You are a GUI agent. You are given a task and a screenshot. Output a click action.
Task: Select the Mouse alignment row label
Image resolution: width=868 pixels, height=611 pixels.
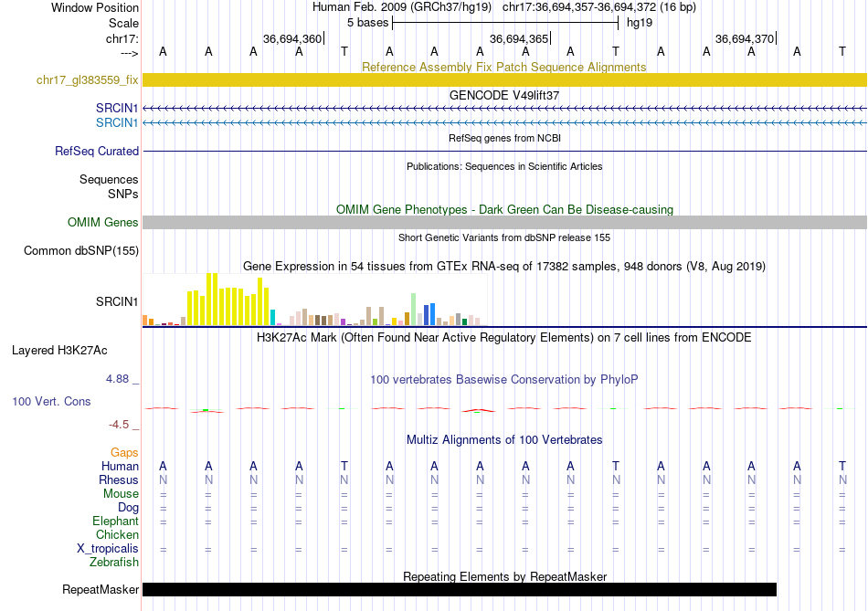(x=121, y=494)
